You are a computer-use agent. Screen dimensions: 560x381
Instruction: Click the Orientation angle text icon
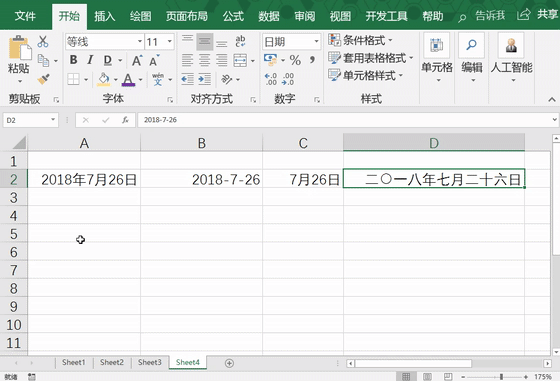227,79
